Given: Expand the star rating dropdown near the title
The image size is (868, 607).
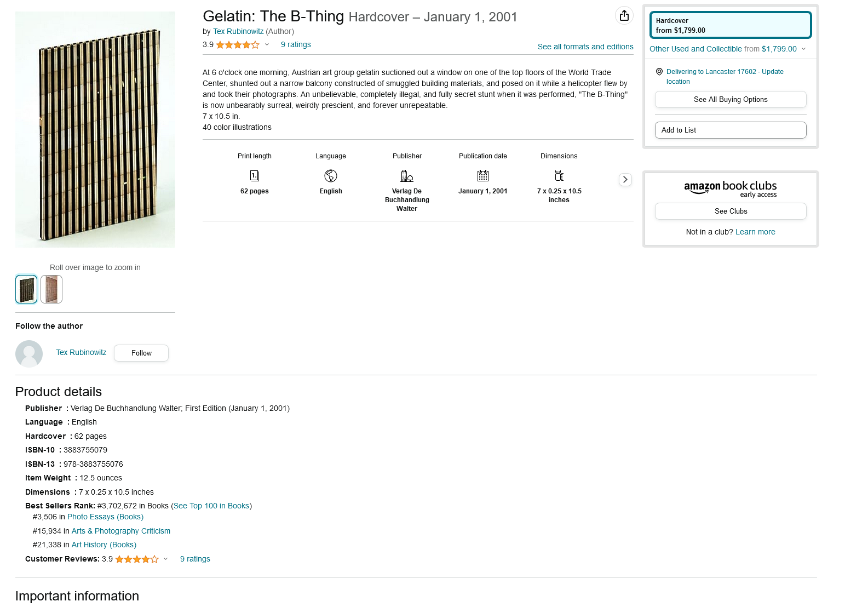Looking at the screenshot, I should pos(267,45).
